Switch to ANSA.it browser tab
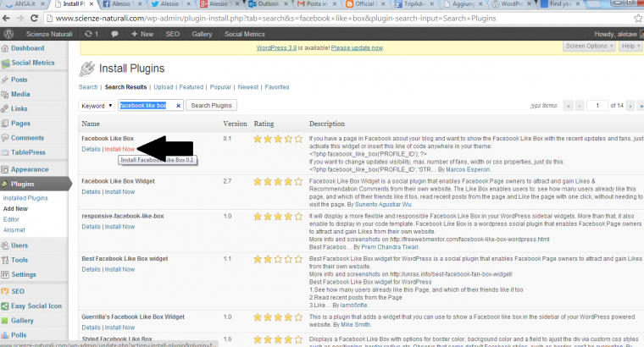The height and width of the screenshot is (347, 644). pyautogui.click(x=25, y=3)
